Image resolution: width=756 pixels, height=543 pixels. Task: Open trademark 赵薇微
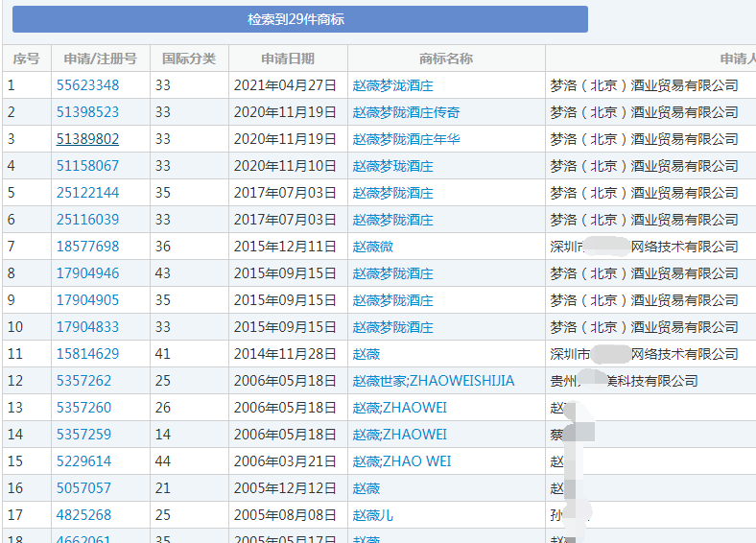pyautogui.click(x=372, y=247)
